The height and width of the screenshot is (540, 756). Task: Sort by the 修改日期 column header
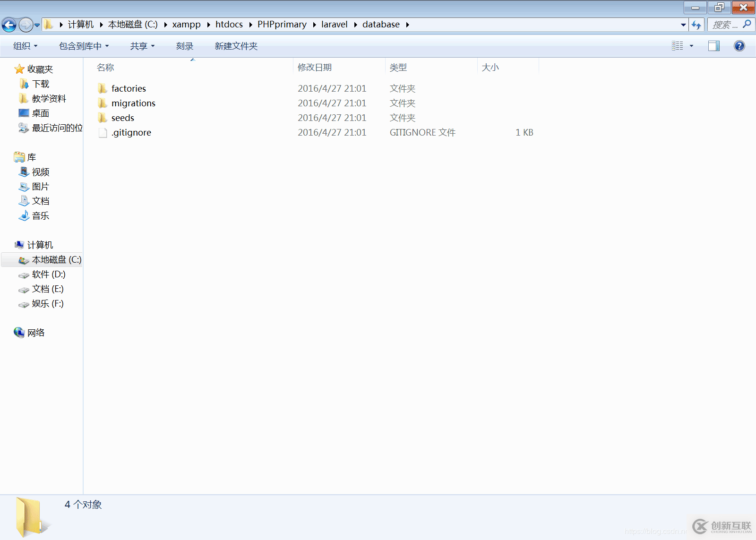pyautogui.click(x=315, y=68)
